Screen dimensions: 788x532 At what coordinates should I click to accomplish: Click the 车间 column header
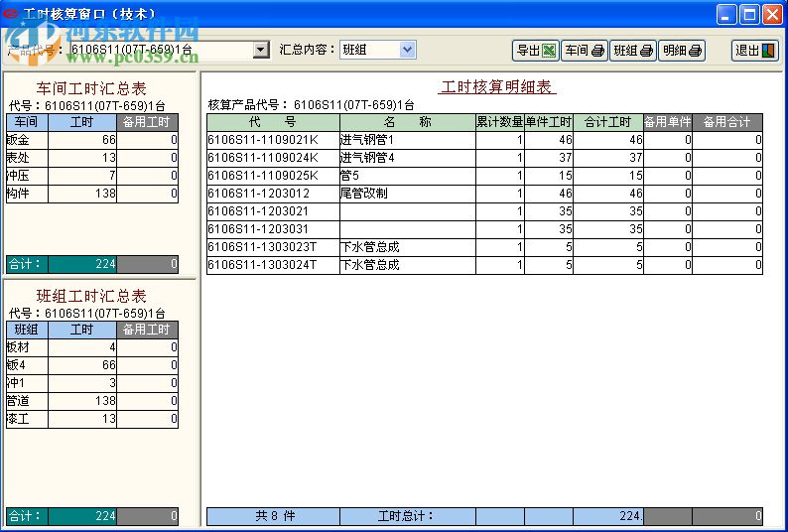pos(27,122)
